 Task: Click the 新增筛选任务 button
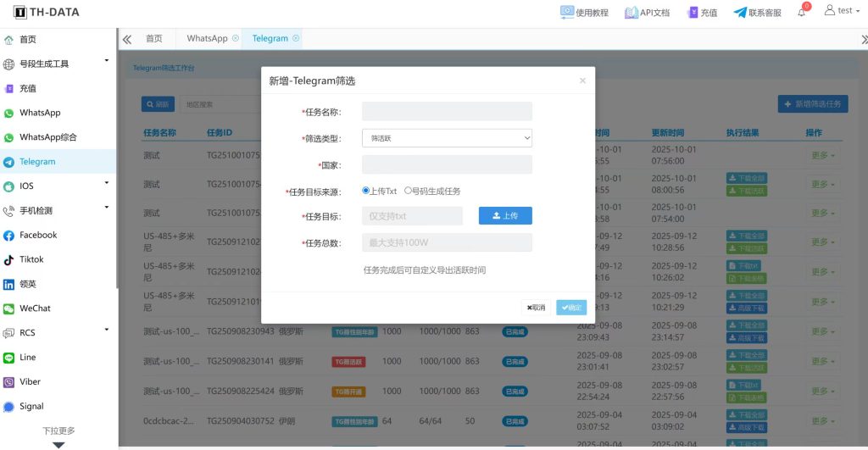(x=813, y=104)
